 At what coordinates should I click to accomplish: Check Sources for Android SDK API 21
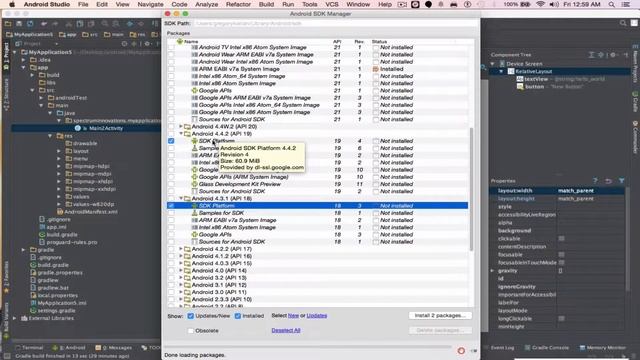(x=171, y=119)
